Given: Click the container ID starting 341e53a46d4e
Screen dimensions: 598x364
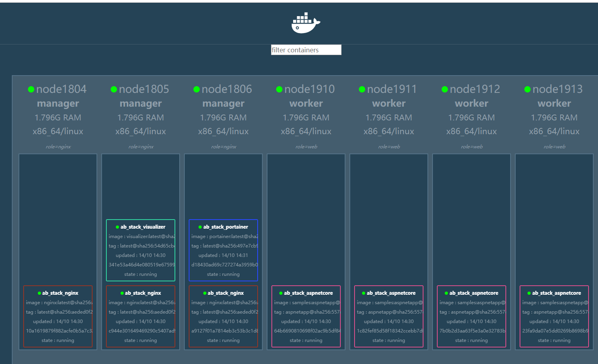Looking at the screenshot, I should pyautogui.click(x=141, y=265).
